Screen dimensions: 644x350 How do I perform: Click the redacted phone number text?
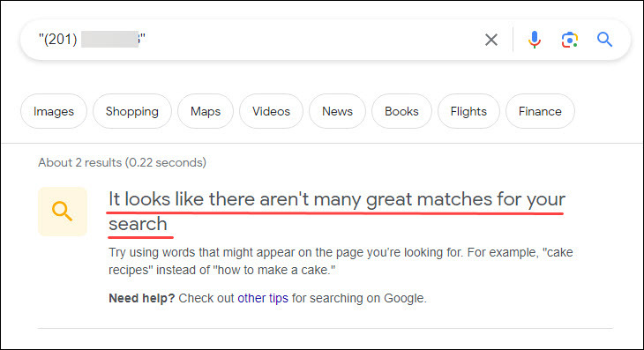tap(109, 40)
